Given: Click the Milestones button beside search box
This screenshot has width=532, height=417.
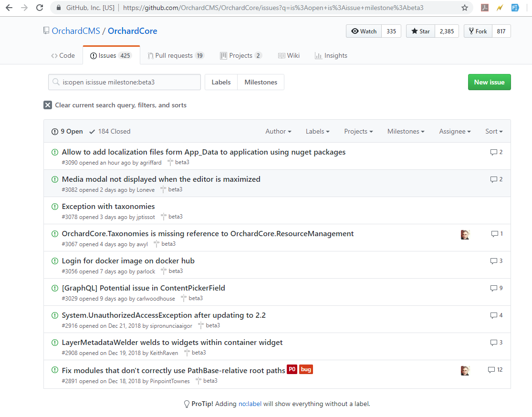Looking at the screenshot, I should click(x=261, y=82).
